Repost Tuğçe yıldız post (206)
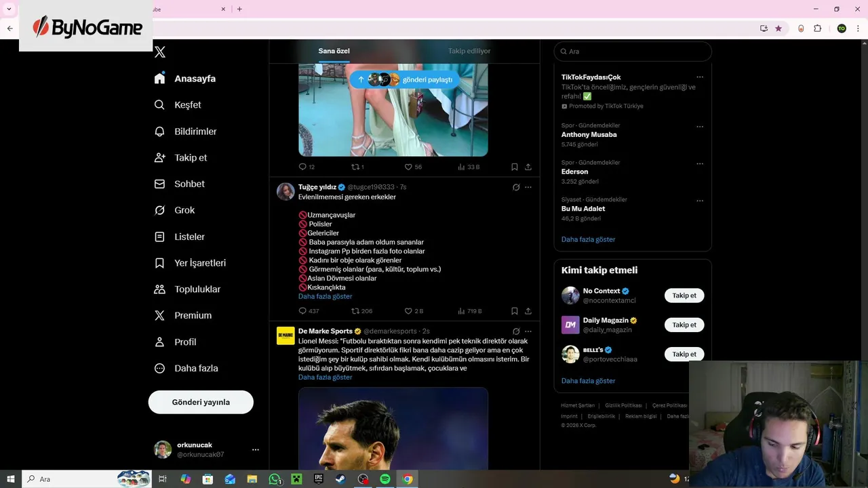The height and width of the screenshot is (488, 868). point(361,311)
